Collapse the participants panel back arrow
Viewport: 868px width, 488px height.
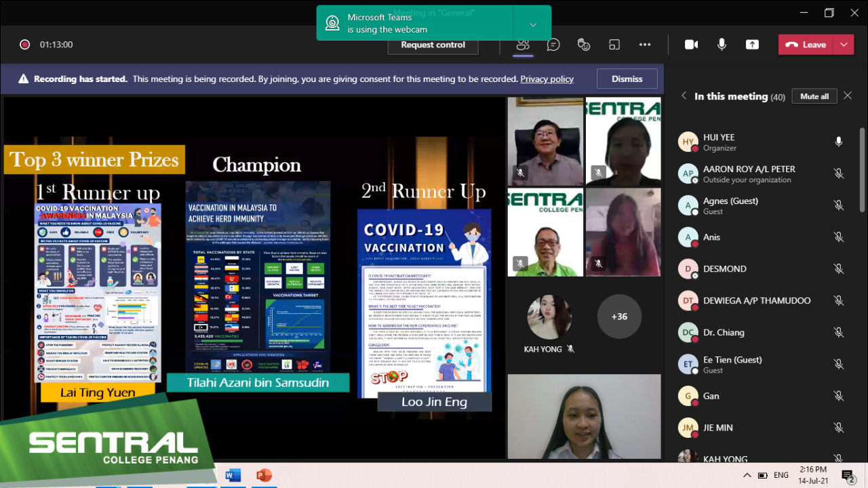click(684, 96)
